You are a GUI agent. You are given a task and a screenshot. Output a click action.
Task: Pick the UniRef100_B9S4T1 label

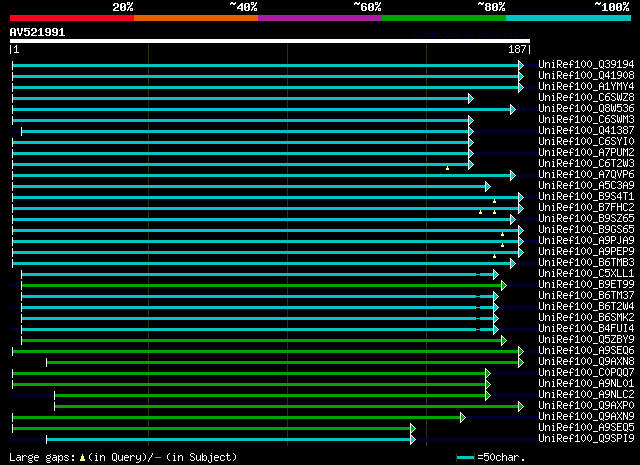pos(586,197)
